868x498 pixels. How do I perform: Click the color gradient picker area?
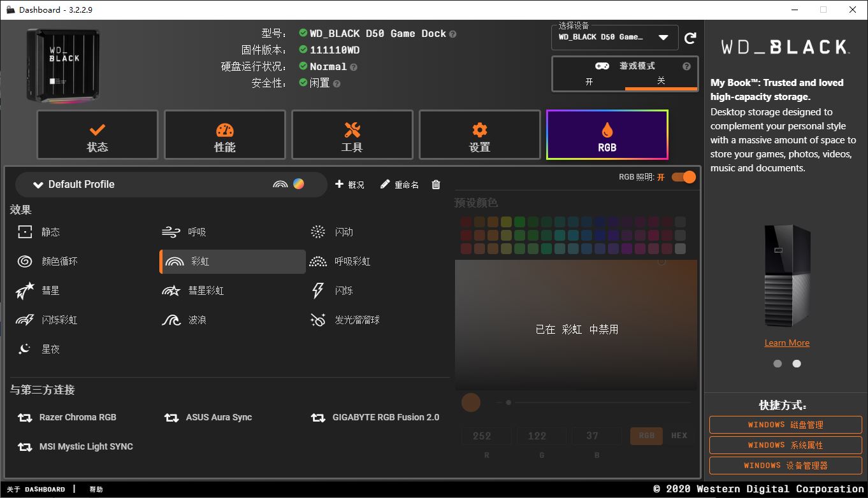coord(576,325)
